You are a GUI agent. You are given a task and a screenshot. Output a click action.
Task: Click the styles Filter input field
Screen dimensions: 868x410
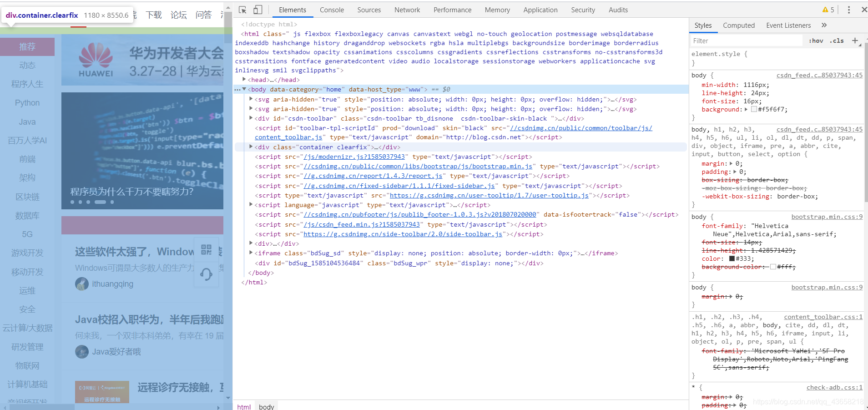point(746,40)
